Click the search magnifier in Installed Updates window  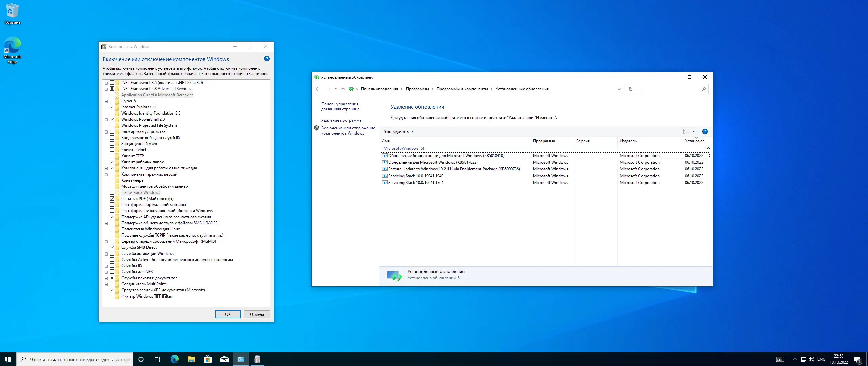coord(704,89)
